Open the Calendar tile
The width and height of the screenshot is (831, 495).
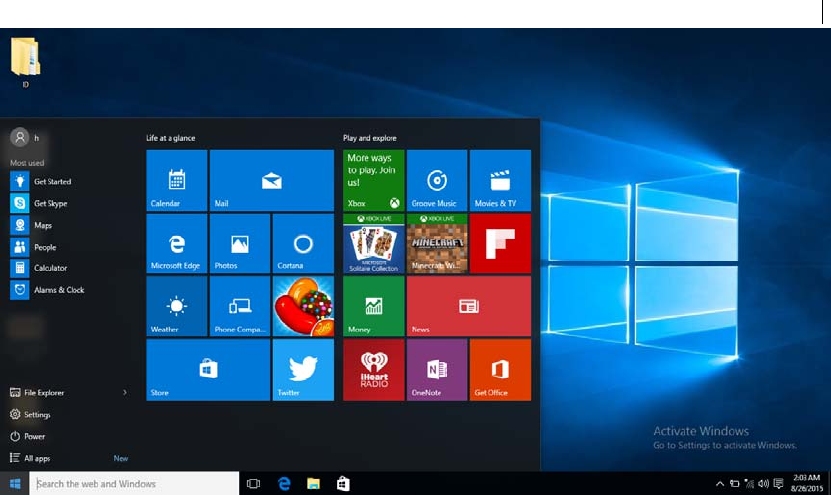click(176, 180)
